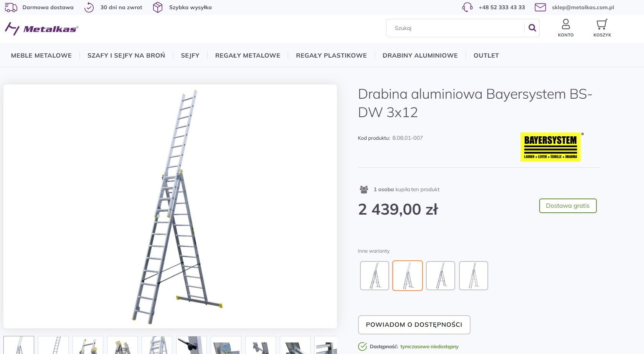This screenshot has width=644, height=354.
Task: Click 30 dni na zwrot link
Action: click(x=121, y=7)
